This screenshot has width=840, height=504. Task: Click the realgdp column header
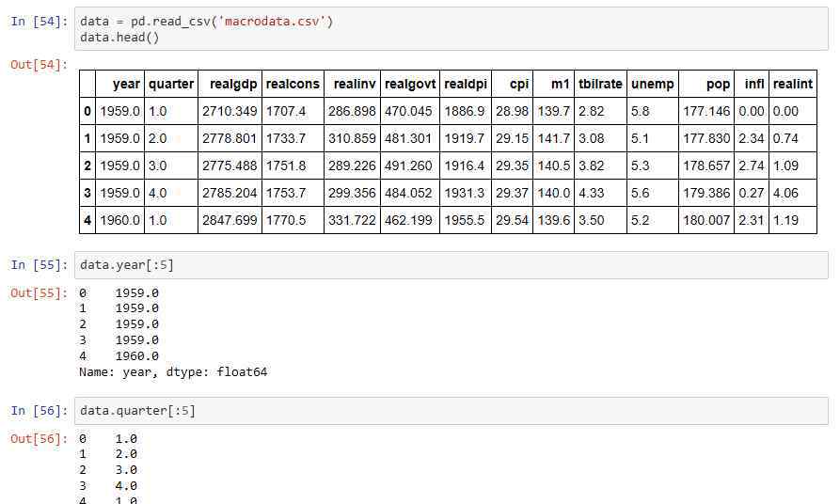point(230,84)
